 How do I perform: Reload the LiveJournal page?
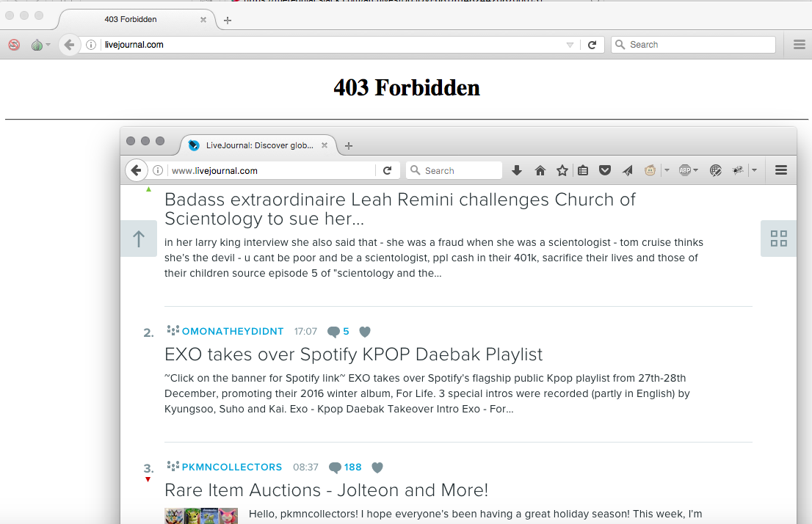pyautogui.click(x=388, y=170)
